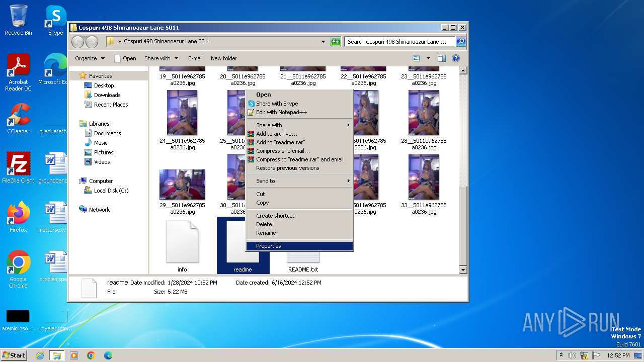
Task: Click the New folder toolbar button
Action: (224, 58)
